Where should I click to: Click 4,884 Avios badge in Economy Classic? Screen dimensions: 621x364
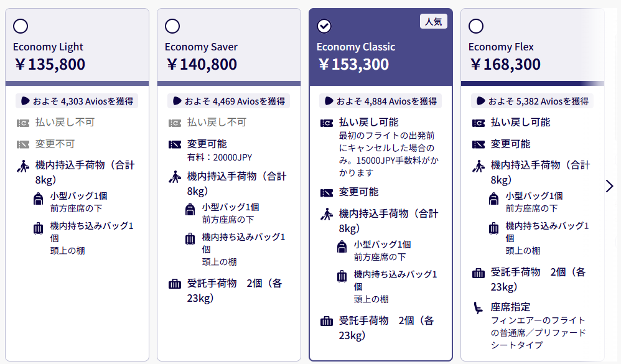381,101
